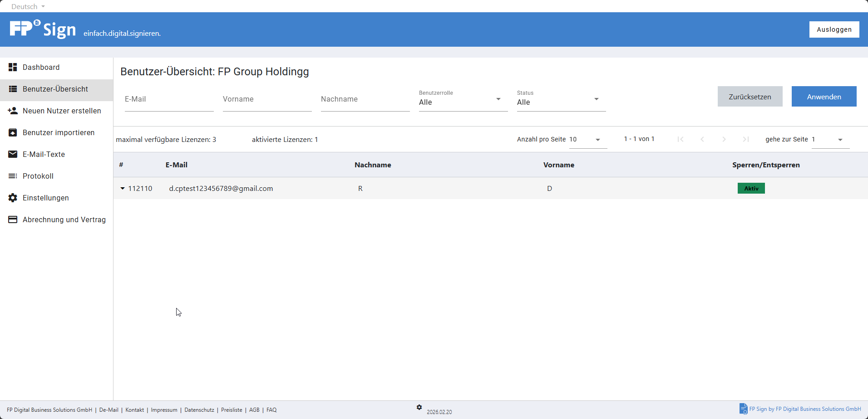
Task: Select Benutzer-Übersicht in the sidebar
Action: [x=55, y=89]
